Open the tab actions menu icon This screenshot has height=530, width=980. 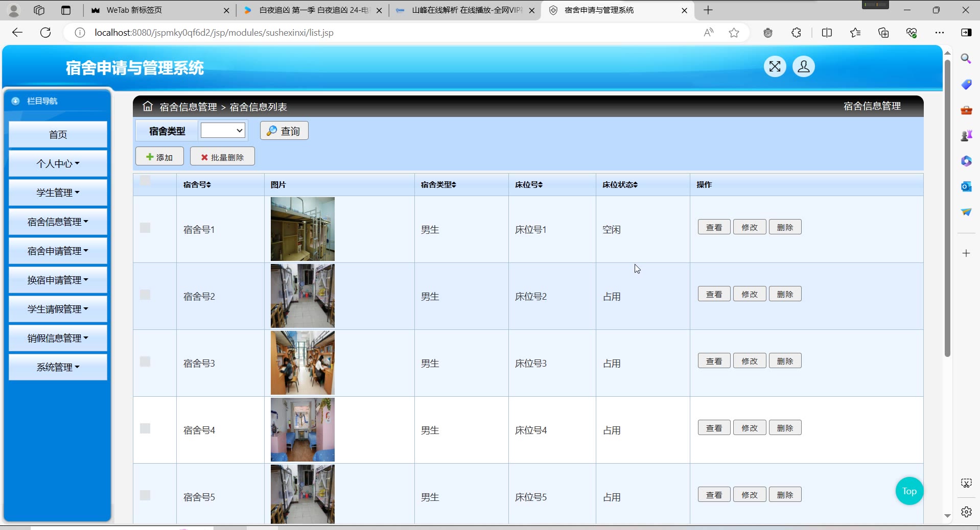(x=66, y=10)
